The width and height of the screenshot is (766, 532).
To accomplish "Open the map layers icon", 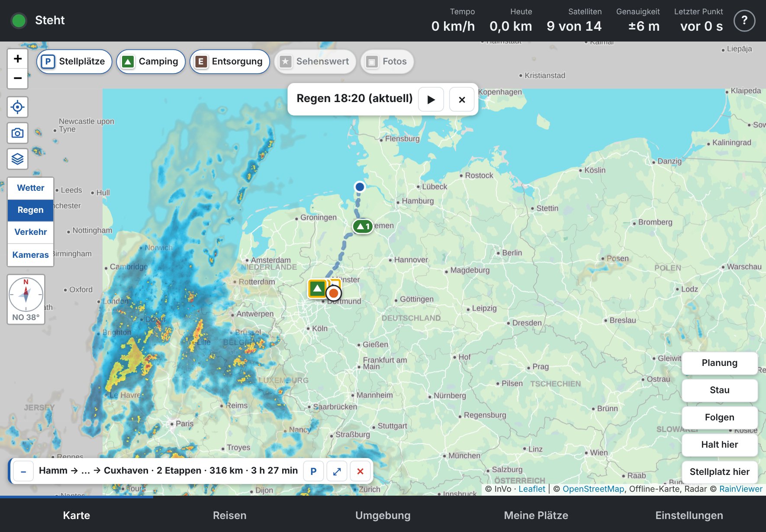I will (x=18, y=159).
